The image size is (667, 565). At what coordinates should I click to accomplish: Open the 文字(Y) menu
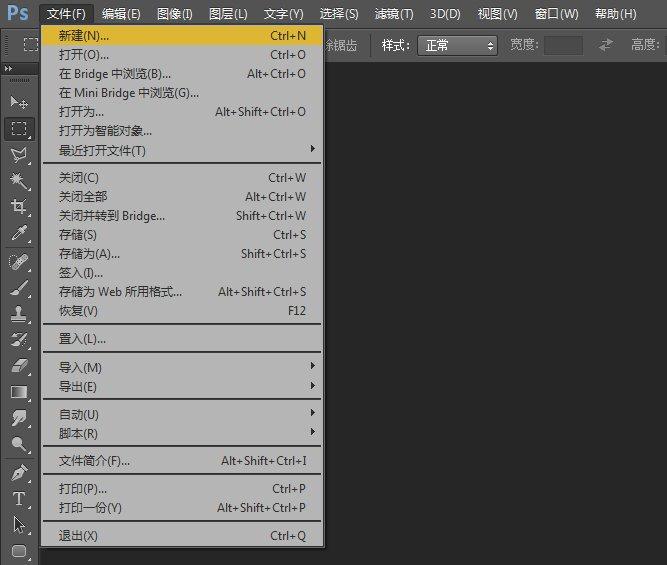click(x=284, y=14)
